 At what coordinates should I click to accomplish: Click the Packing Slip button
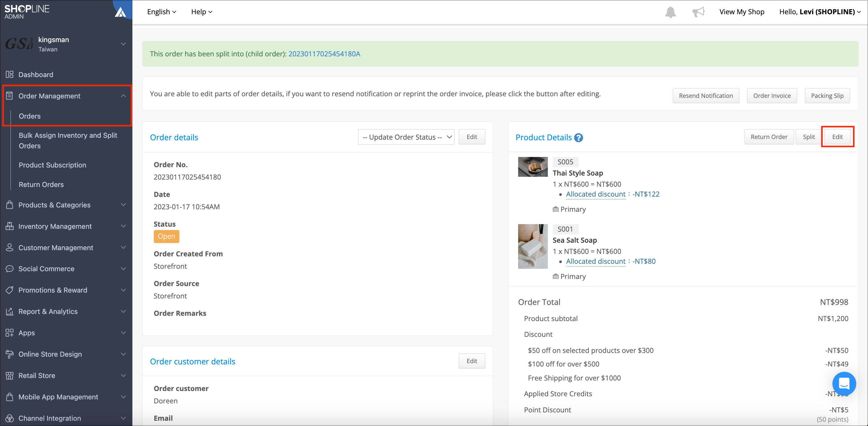tap(827, 96)
